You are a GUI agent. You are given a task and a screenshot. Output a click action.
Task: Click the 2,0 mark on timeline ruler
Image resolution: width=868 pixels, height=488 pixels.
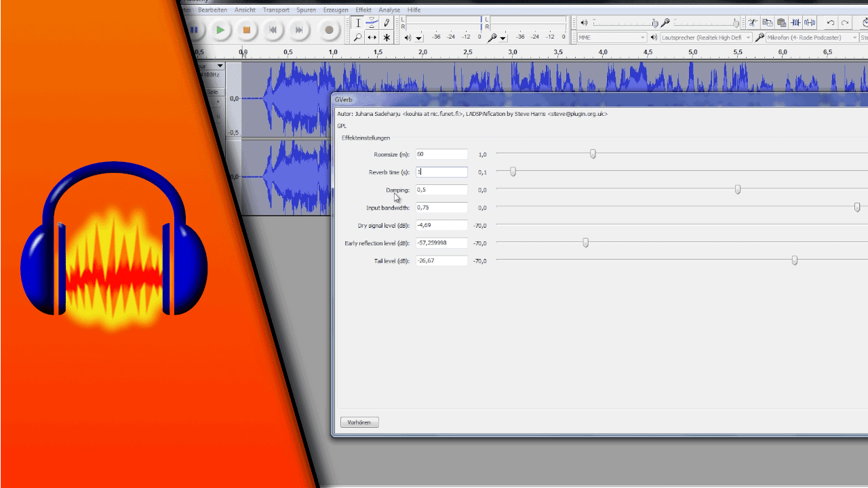click(422, 52)
